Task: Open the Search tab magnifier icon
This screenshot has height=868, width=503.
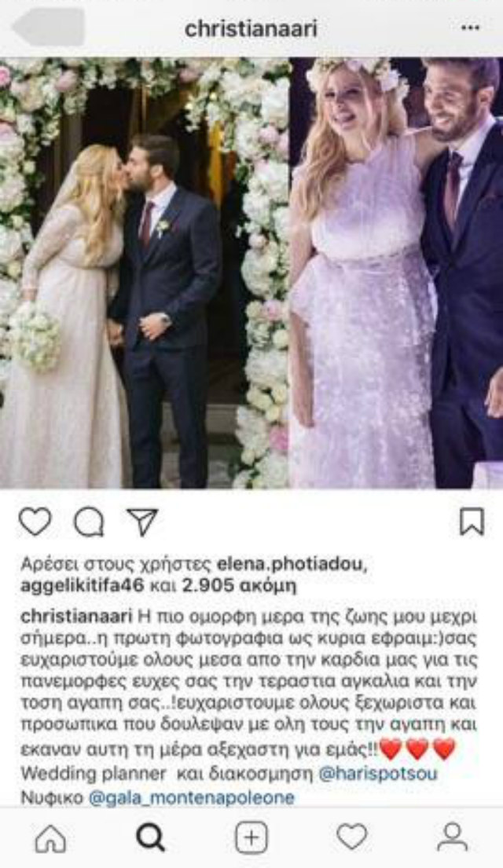Action: 151,837
